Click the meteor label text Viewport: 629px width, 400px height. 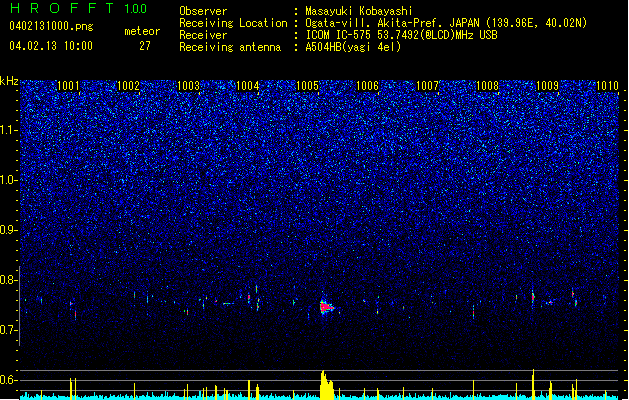point(142,31)
